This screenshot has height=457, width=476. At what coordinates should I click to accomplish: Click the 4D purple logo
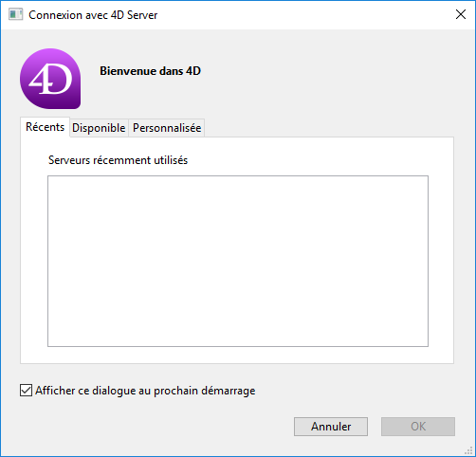click(x=50, y=79)
